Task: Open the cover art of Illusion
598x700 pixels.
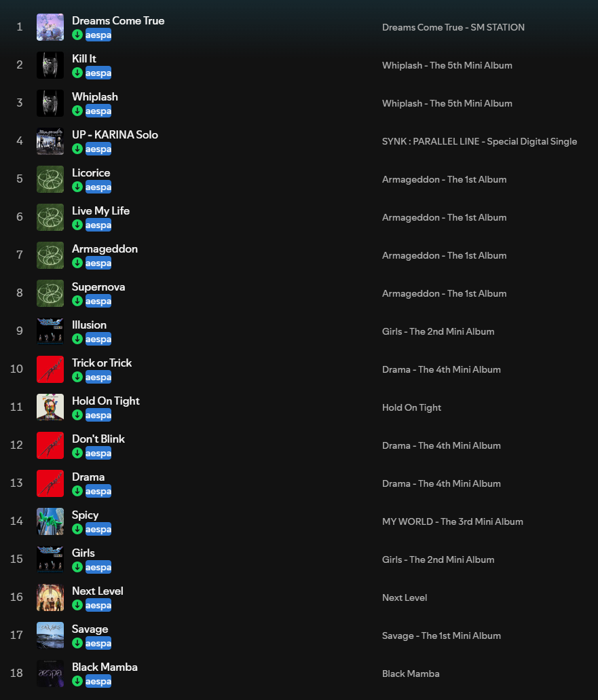Action: 50,331
